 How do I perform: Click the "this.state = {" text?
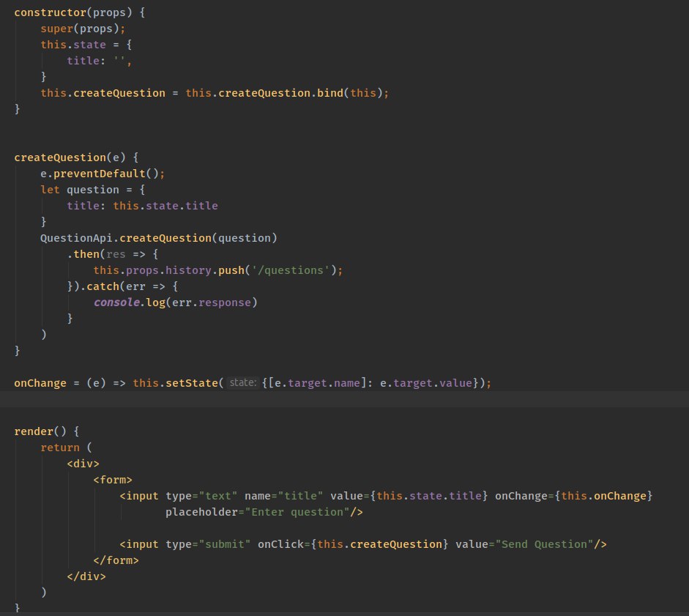tap(86, 45)
